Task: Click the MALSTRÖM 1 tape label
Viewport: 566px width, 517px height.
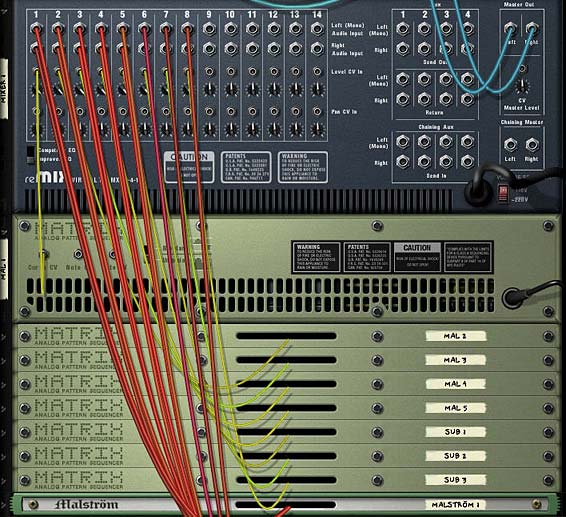Action: pyautogui.click(x=456, y=505)
